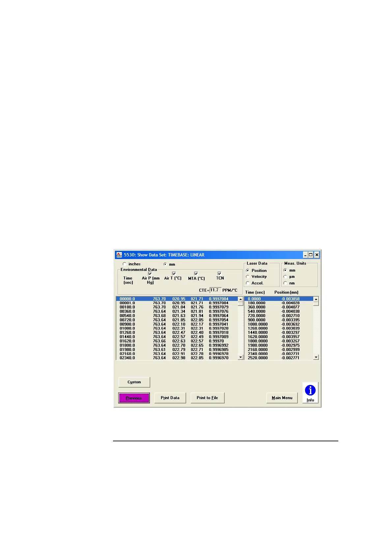392x555 pixels.
Task: Select laser row 1980.0000 position -0.002975
Action: tap(279, 345)
